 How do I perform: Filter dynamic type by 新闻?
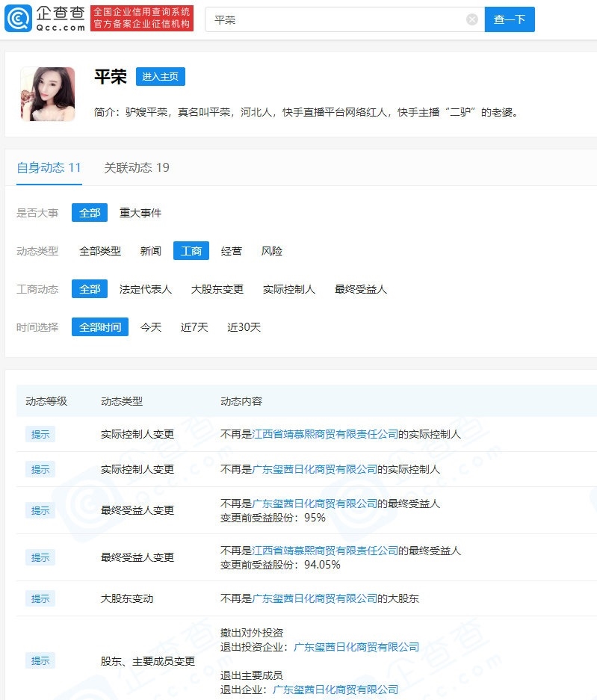coord(151,251)
